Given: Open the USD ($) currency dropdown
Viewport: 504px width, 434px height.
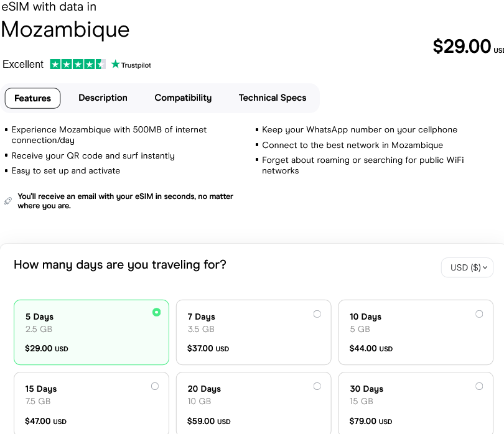Looking at the screenshot, I should 467,267.
